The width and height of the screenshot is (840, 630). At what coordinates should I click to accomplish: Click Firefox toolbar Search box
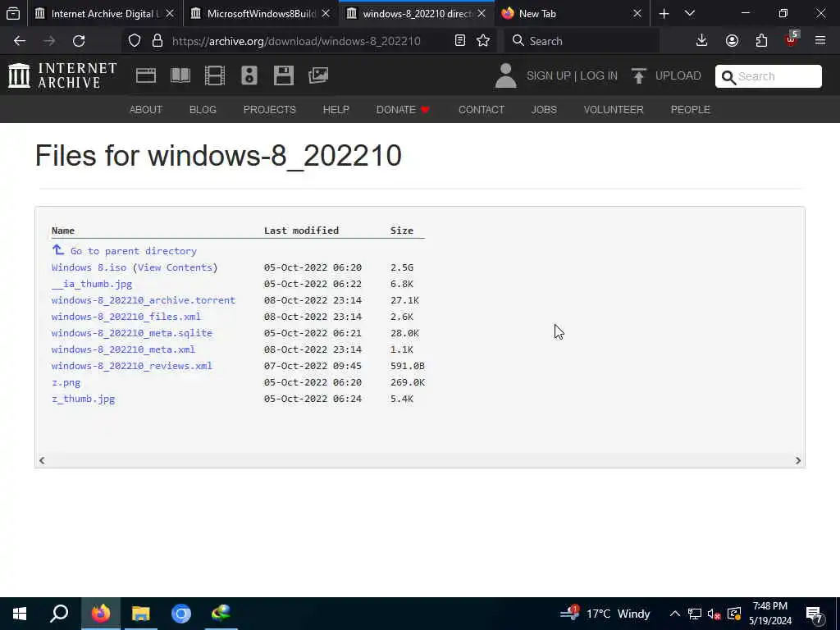click(582, 41)
